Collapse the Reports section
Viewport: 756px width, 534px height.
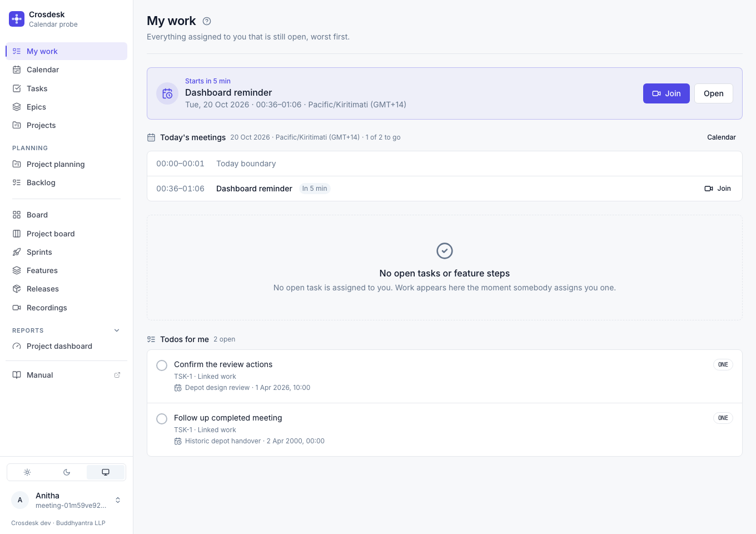point(117,330)
